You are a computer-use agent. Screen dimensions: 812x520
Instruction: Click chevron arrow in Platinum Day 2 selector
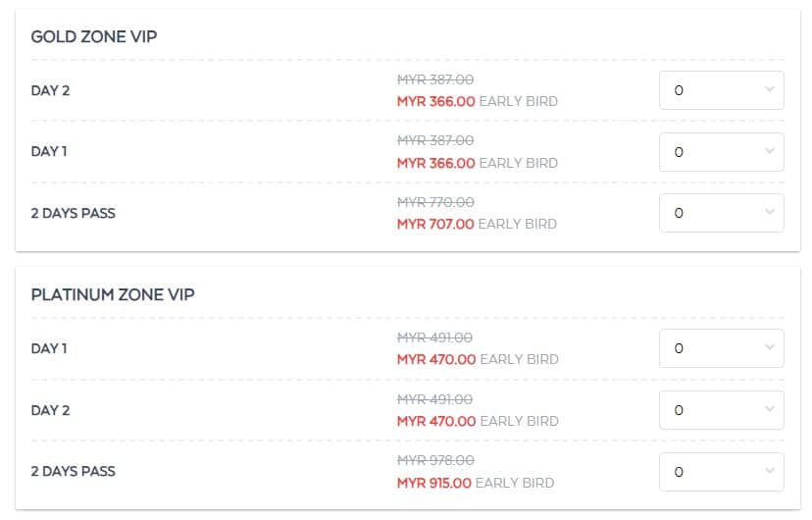[770, 409]
